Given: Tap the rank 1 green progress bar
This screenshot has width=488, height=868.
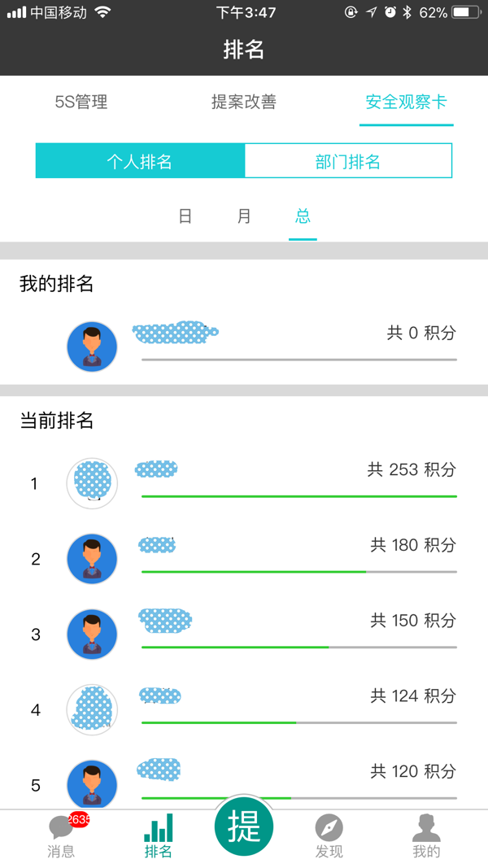Looking at the screenshot, I should coord(298,495).
